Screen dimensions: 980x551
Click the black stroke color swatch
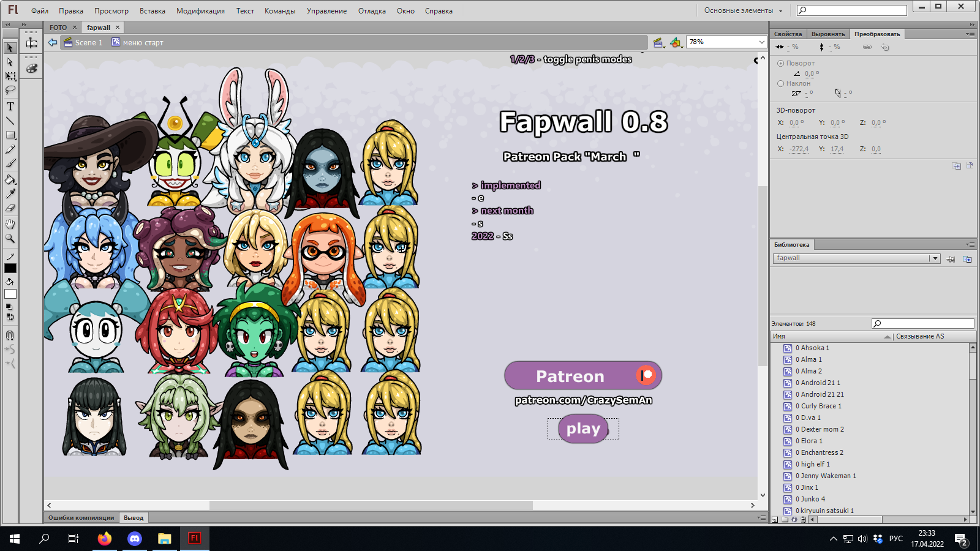10,268
